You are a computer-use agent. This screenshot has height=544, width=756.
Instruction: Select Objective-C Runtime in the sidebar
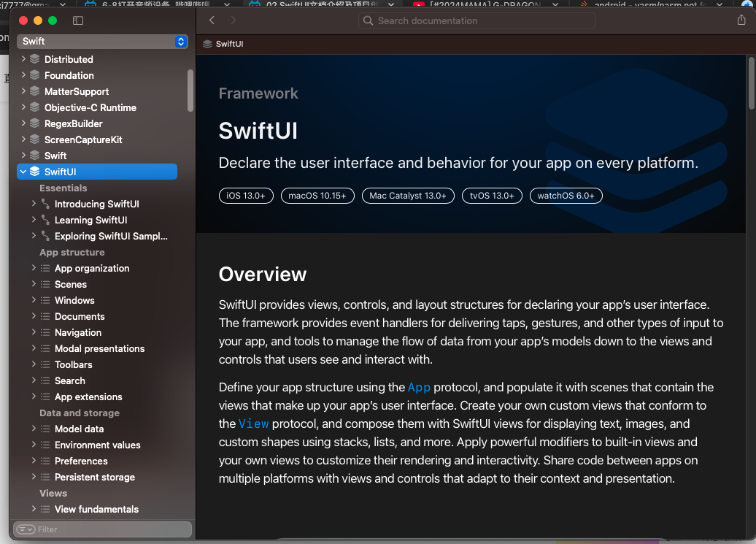click(90, 107)
